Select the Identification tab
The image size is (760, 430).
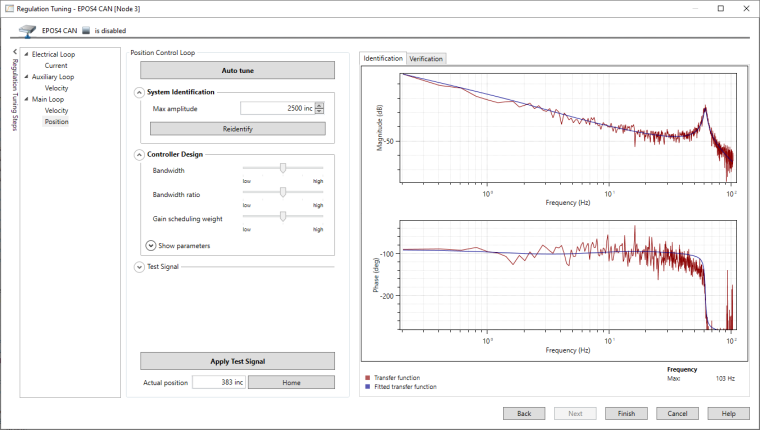point(383,59)
